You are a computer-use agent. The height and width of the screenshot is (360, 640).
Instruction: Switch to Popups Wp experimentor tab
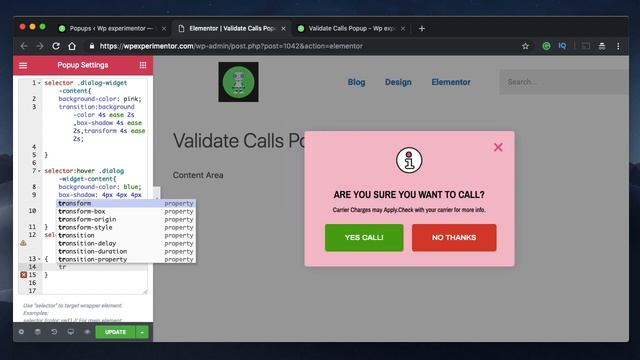point(110,29)
